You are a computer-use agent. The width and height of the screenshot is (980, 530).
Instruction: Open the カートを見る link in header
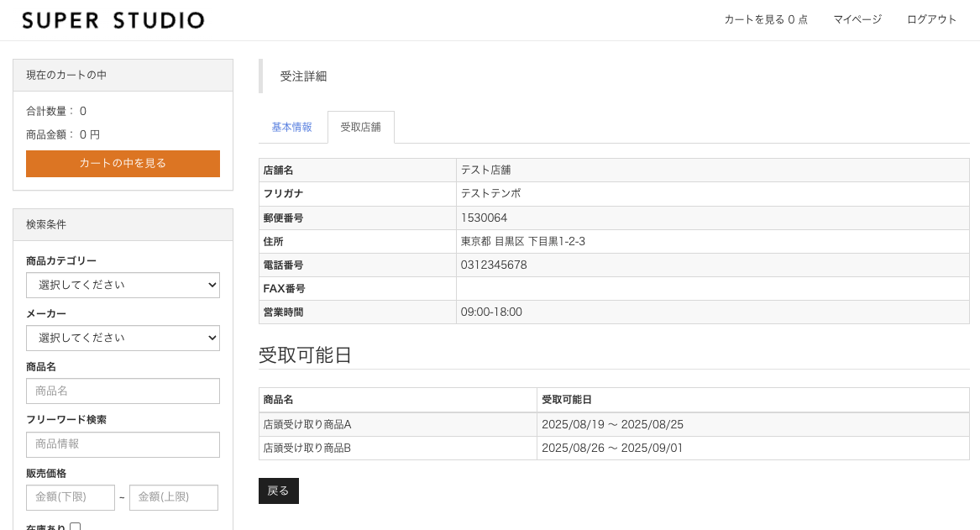[765, 19]
